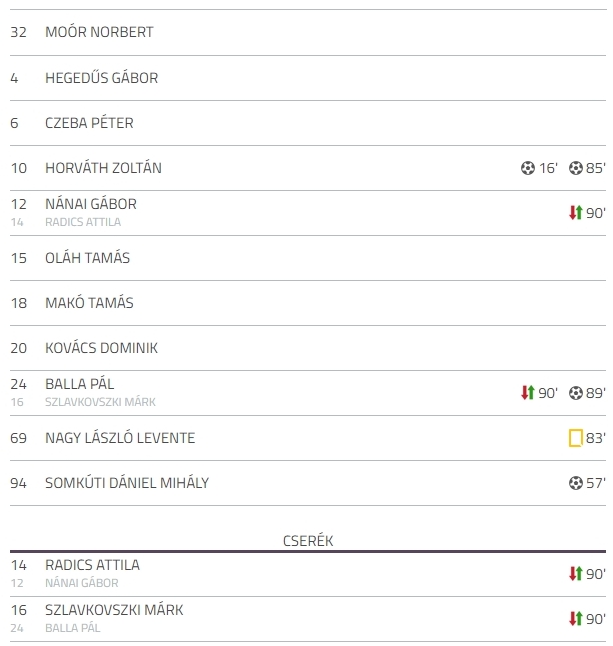Click the substitution arrows icon in Nánai Gábor's row
613x646 pixels.
(x=576, y=213)
